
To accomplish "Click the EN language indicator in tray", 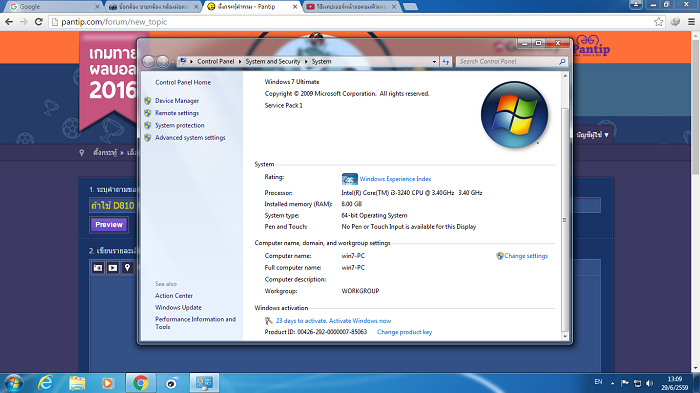I will (x=598, y=382).
